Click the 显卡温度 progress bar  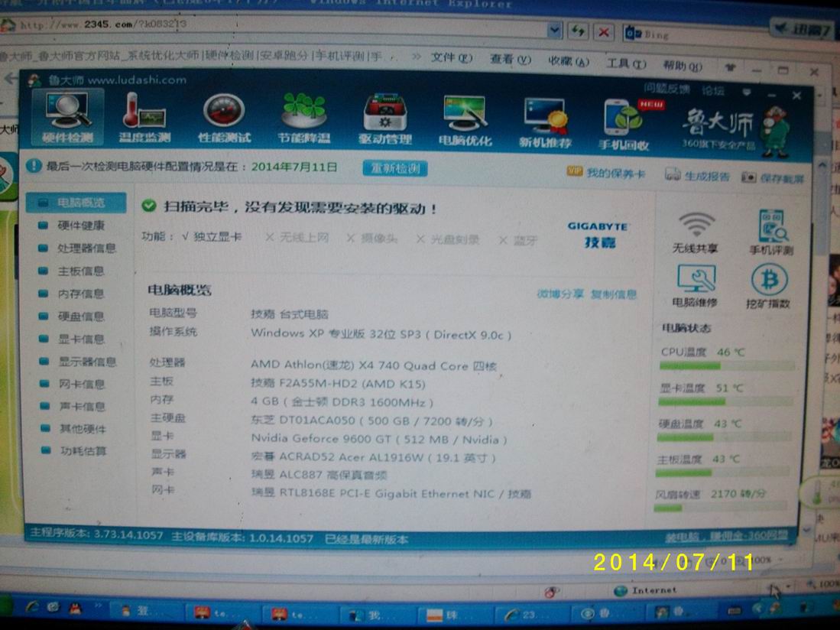click(x=725, y=402)
